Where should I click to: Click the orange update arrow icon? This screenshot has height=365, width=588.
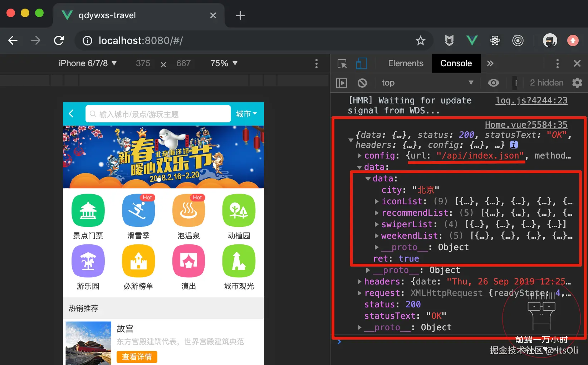(x=573, y=40)
